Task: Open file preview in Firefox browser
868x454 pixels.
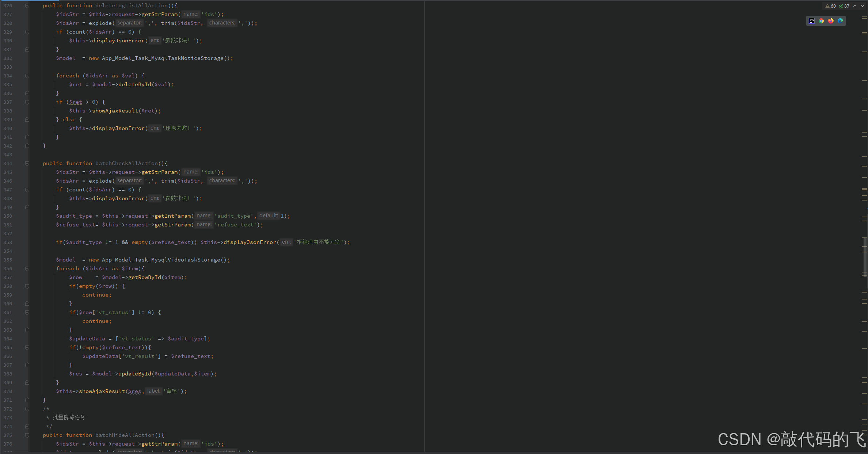Action: 831,21
